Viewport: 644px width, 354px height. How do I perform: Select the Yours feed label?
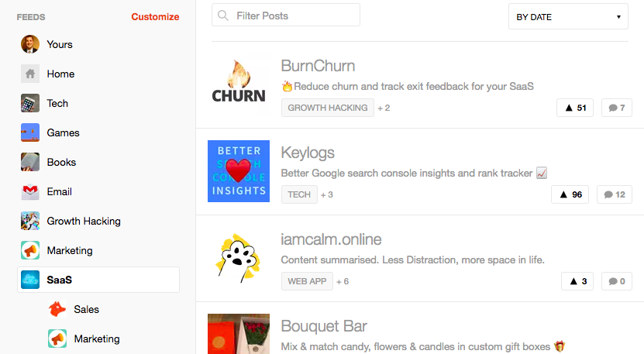click(60, 44)
